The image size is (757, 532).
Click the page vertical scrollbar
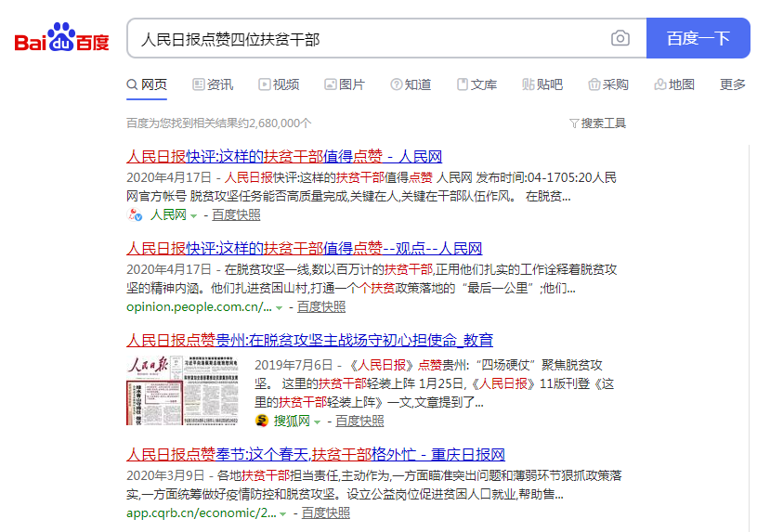click(x=750, y=338)
